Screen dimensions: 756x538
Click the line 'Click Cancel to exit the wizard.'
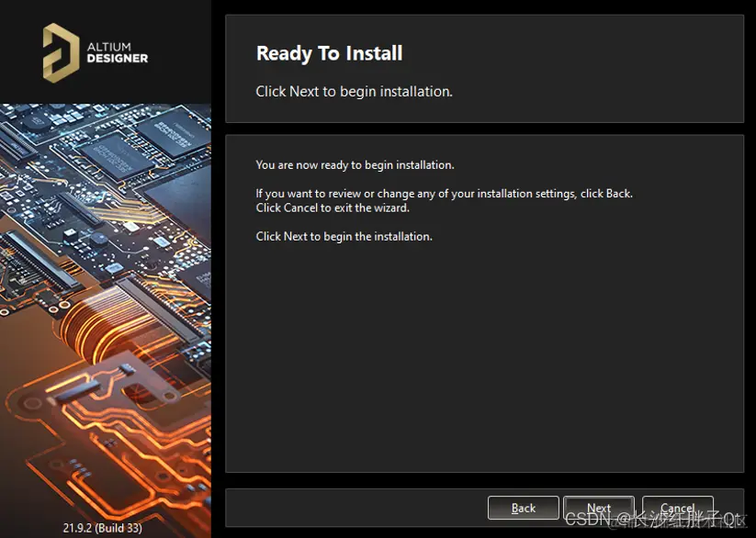coord(333,207)
